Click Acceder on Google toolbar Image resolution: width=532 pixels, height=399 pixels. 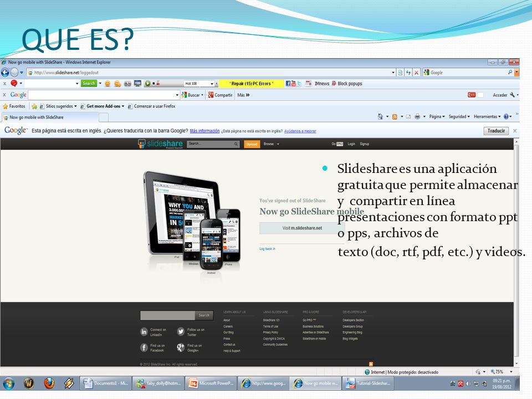point(500,95)
